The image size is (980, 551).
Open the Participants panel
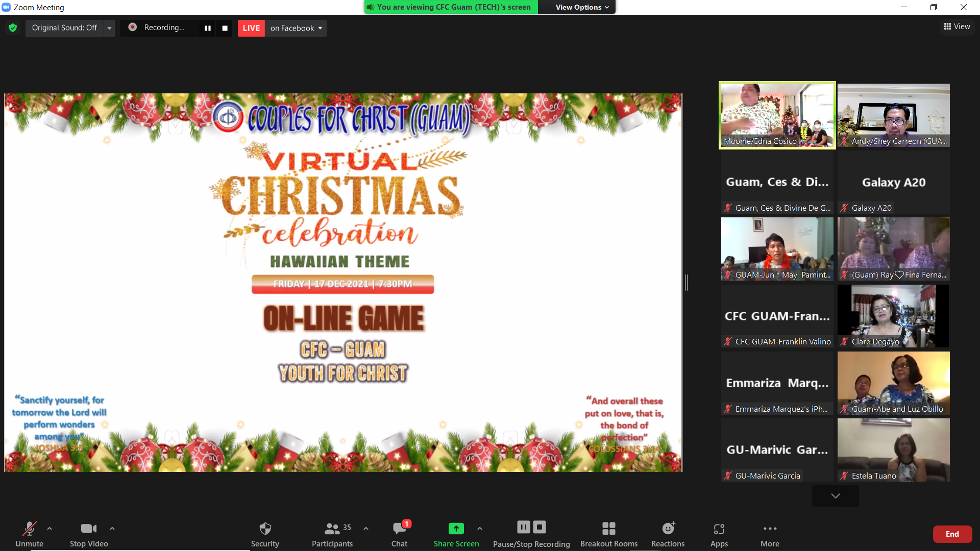(332, 534)
